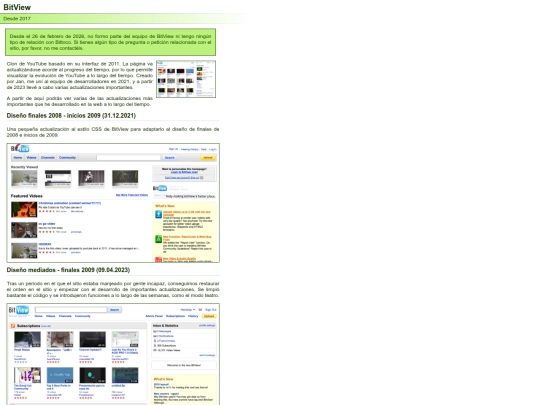Image resolution: width=540 pixels, height=405 pixels.
Task: Click 'Admin Panel' link in the mid-2009 screenshot
Action: (x=154, y=316)
